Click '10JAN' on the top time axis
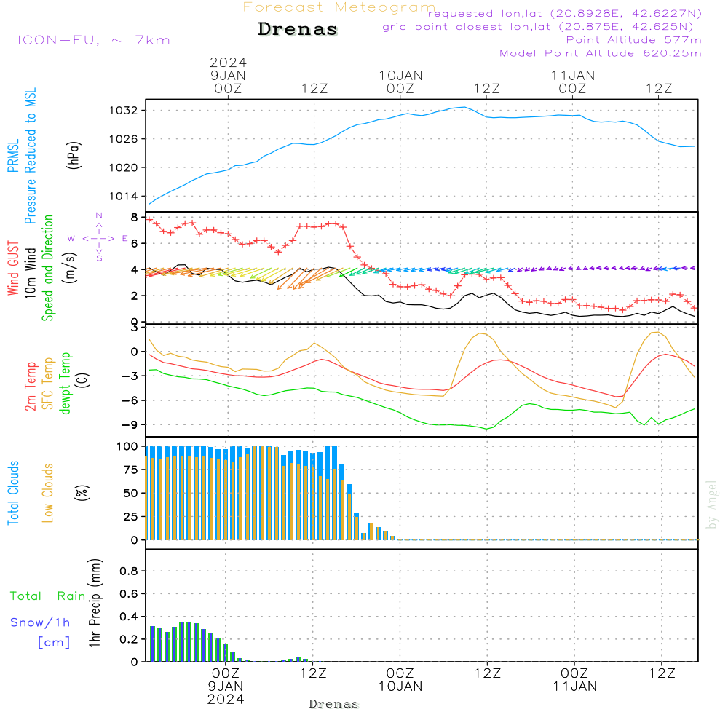Image resolution: width=728 pixels, height=728 pixels. click(400, 75)
